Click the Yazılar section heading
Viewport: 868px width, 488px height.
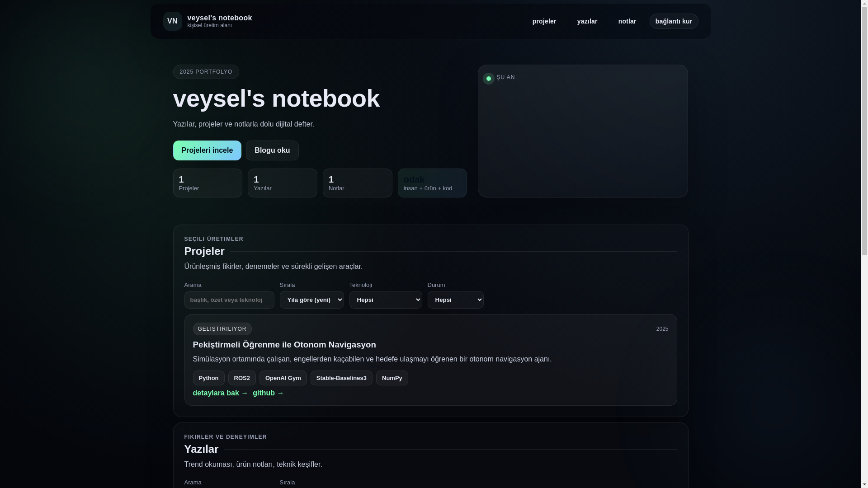(x=201, y=449)
